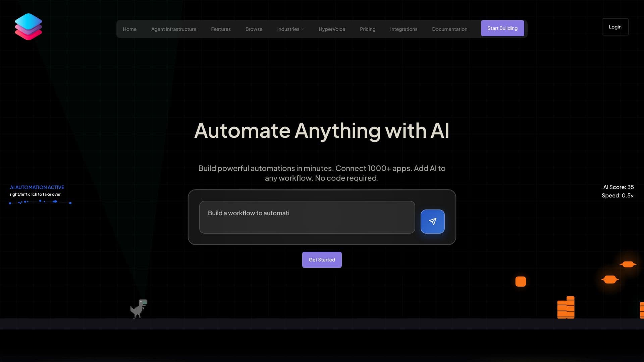Image resolution: width=644 pixels, height=362 pixels.
Task: Open Integrations from the nav bar
Action: point(404,29)
